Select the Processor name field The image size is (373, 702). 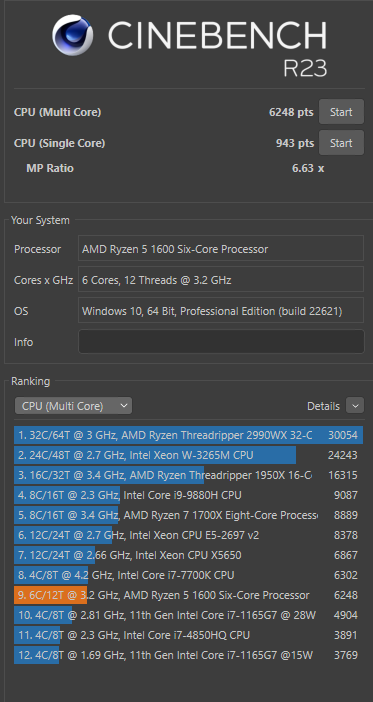tap(221, 248)
